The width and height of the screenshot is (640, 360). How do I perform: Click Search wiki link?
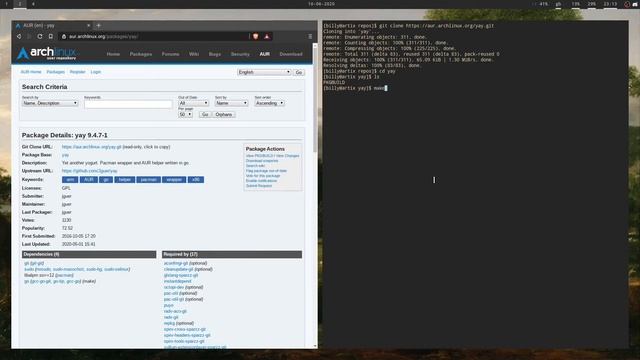point(256,166)
